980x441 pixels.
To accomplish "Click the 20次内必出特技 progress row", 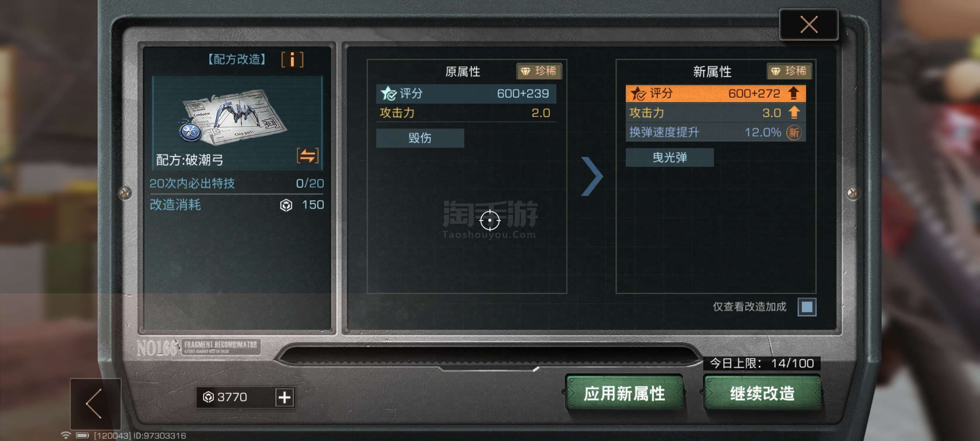I will (236, 183).
